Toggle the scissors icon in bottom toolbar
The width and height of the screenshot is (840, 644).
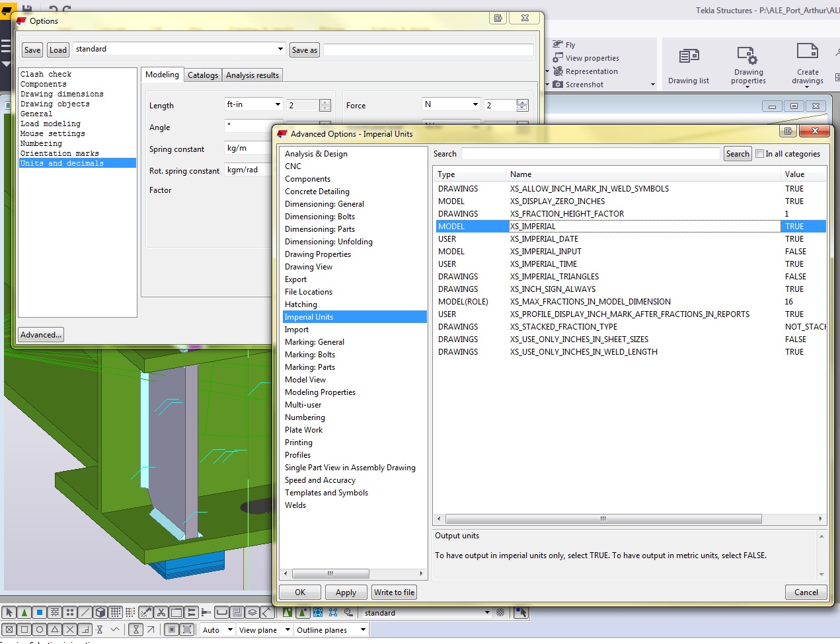[161, 612]
